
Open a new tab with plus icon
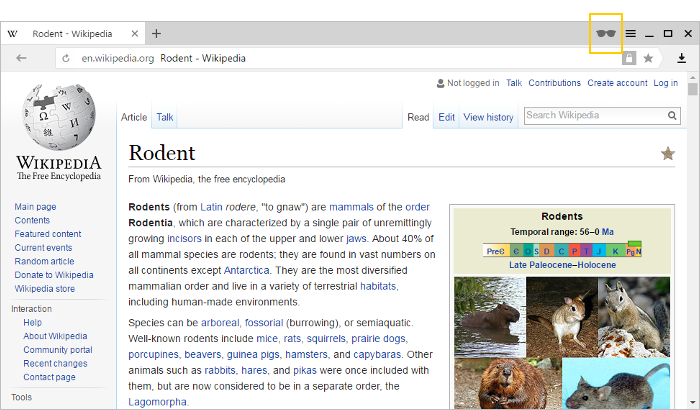pyautogui.click(x=156, y=33)
